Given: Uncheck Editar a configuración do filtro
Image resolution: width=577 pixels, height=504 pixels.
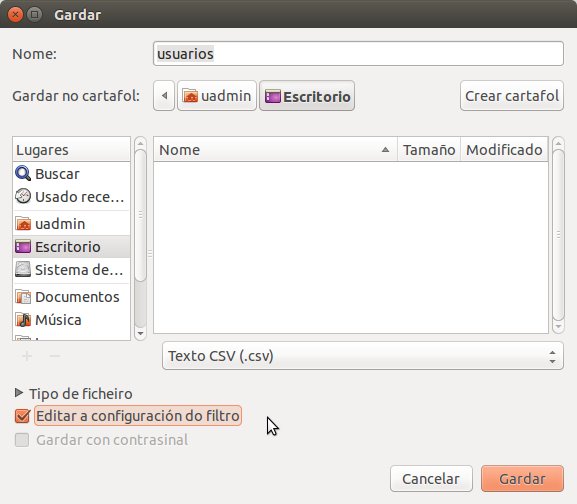Looking at the screenshot, I should pos(22,416).
